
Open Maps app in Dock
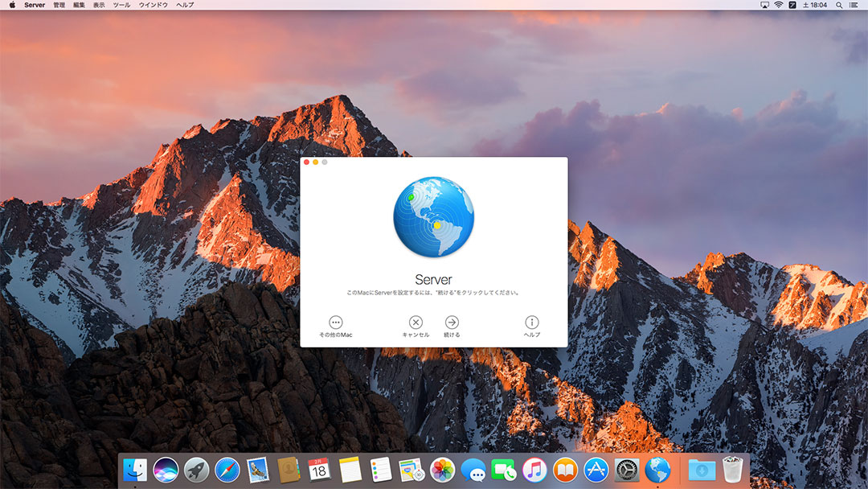click(411, 471)
